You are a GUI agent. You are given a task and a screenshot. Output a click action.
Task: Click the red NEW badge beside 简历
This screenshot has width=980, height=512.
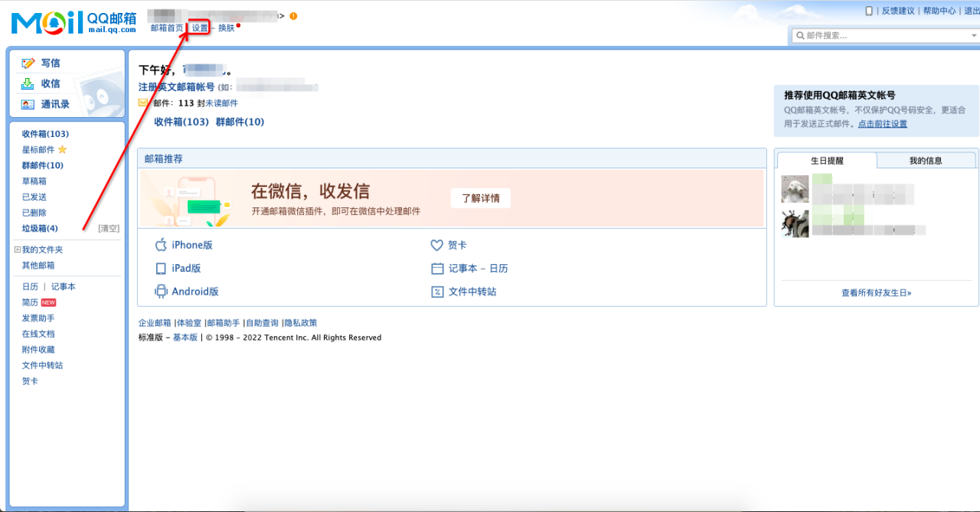(x=49, y=302)
